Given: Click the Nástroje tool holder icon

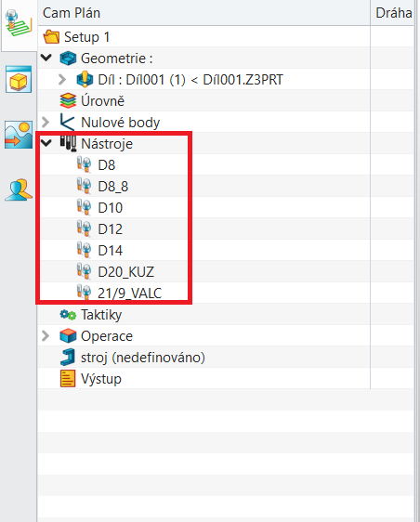Looking at the screenshot, I should point(68,143).
